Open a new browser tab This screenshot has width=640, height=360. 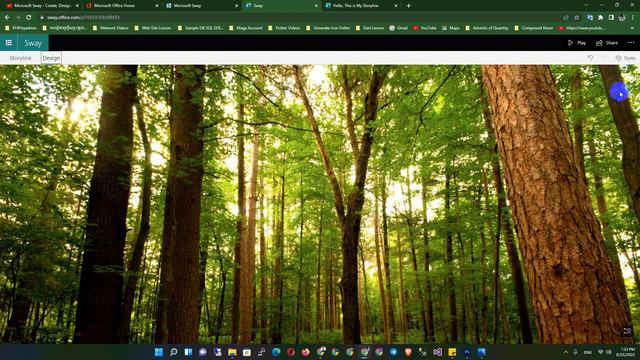click(409, 6)
